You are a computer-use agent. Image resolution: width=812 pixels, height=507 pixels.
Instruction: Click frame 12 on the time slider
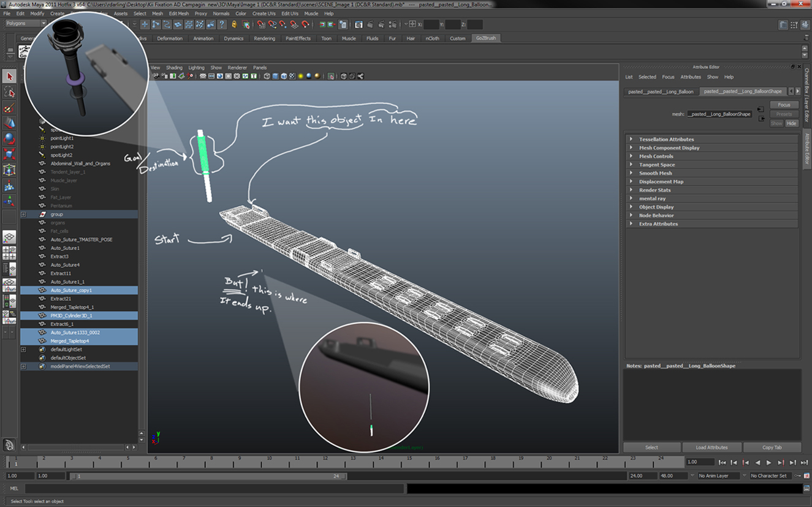[x=325, y=461]
